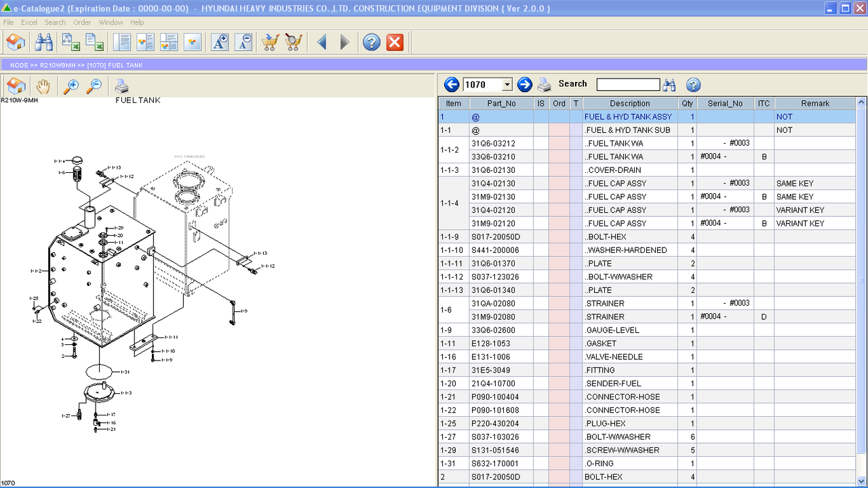This screenshot has width=868, height=488.
Task: Go forward with the right triangle toolbar arrow
Action: [344, 43]
